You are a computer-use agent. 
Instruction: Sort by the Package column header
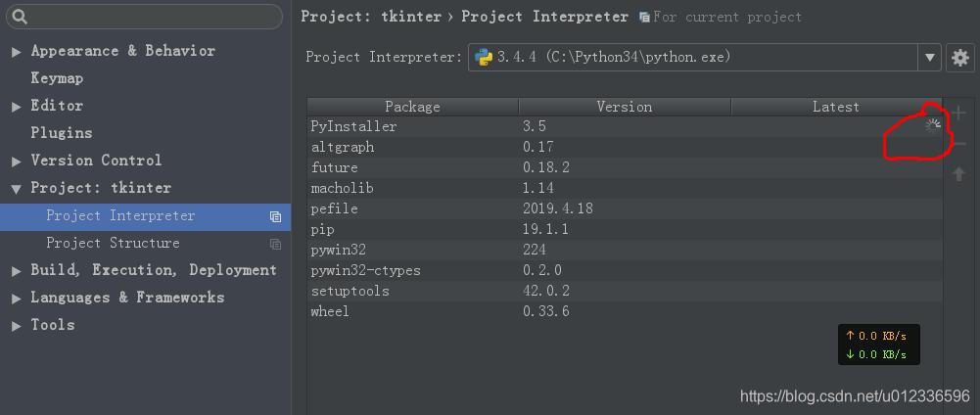tap(412, 107)
